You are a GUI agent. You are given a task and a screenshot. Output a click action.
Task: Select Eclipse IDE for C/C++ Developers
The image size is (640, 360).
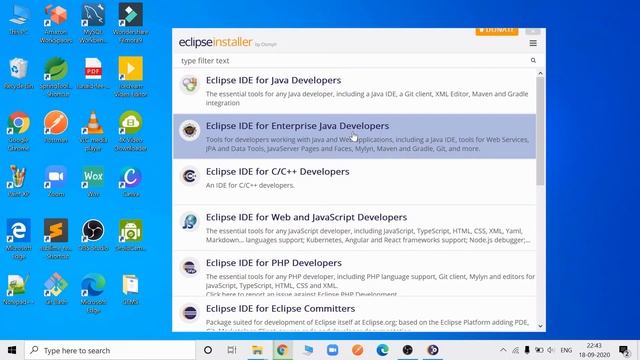click(354, 182)
